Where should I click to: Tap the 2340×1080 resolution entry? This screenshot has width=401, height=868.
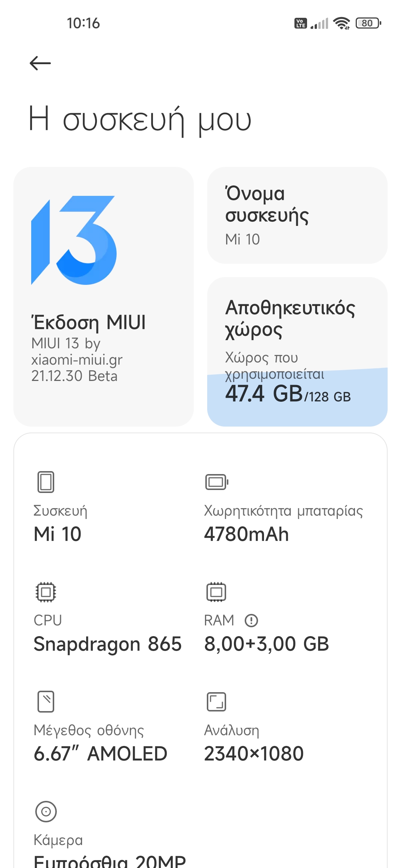pos(254,753)
